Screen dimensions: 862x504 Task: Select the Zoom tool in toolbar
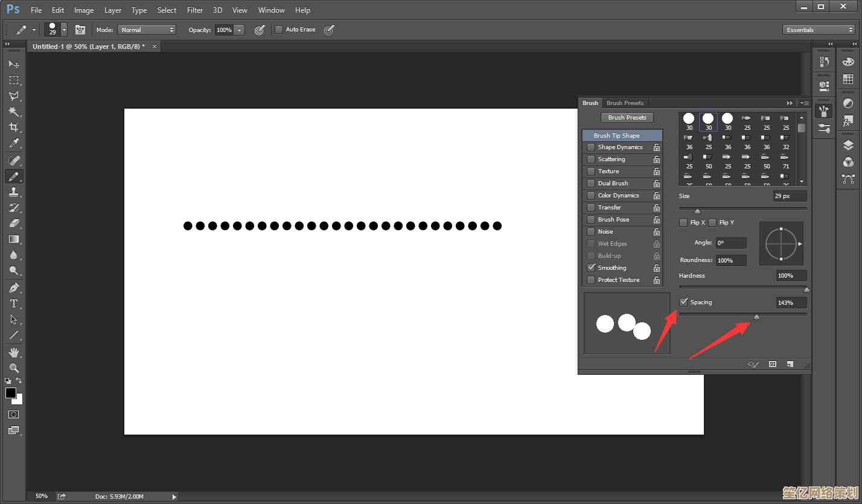click(x=13, y=368)
